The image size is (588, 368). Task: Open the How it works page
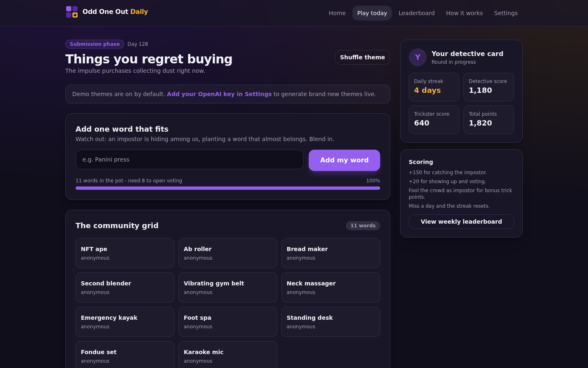point(464,13)
